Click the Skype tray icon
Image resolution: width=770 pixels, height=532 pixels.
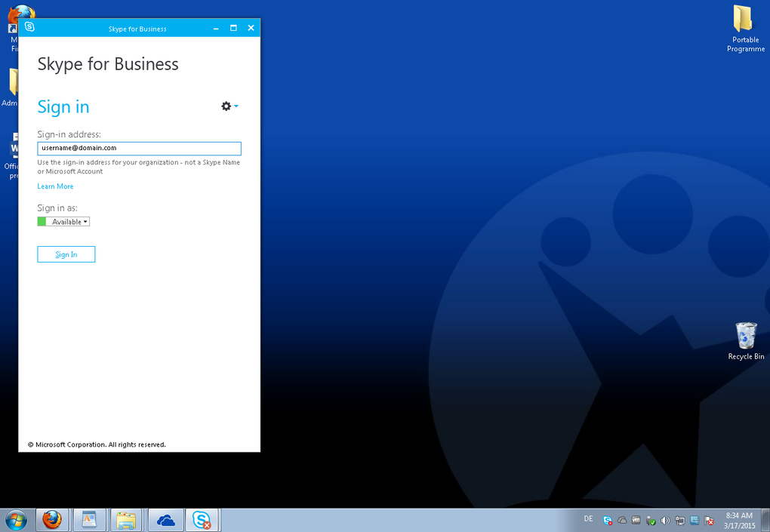coord(608,521)
